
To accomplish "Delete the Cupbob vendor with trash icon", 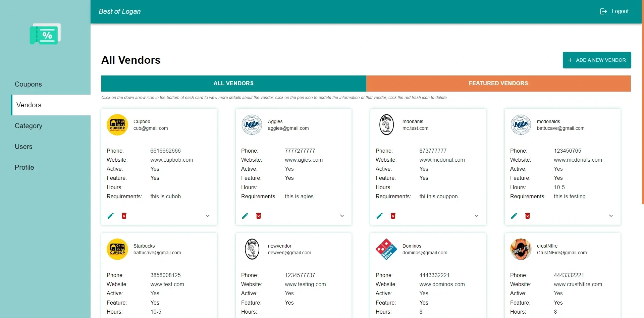I will (124, 216).
